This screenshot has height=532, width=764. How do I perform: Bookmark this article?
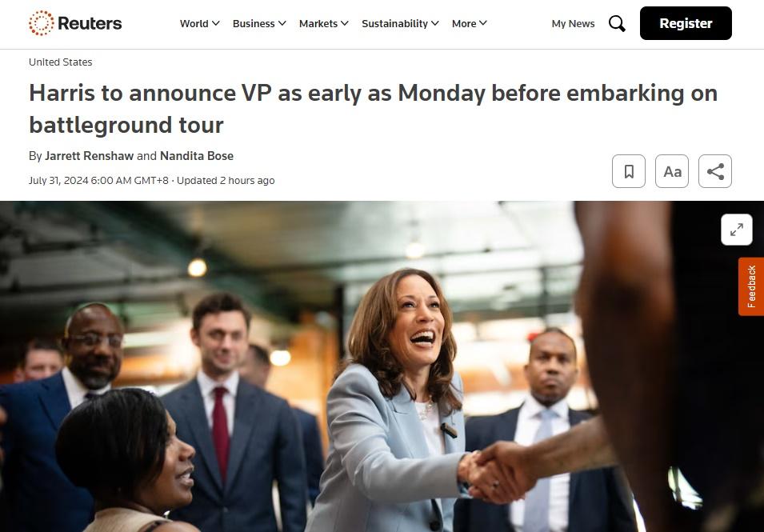pyautogui.click(x=629, y=171)
